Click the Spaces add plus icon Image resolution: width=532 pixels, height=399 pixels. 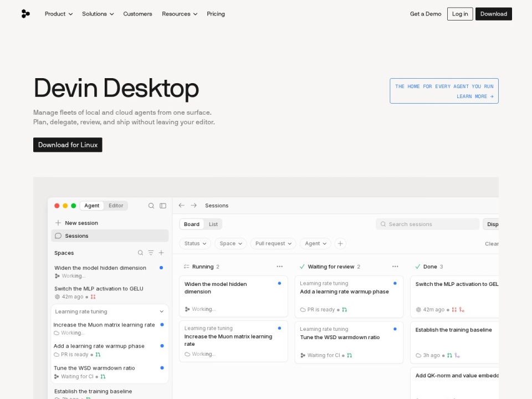161,253
